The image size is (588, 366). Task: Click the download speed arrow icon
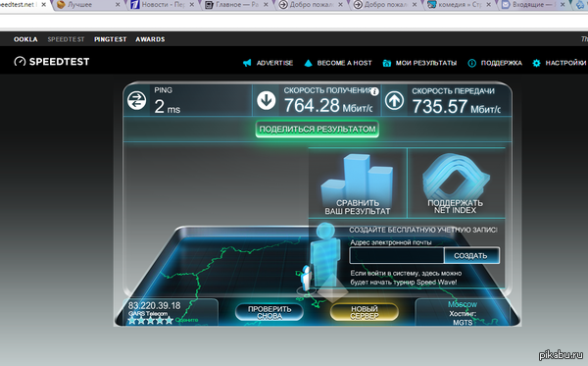pos(267,101)
